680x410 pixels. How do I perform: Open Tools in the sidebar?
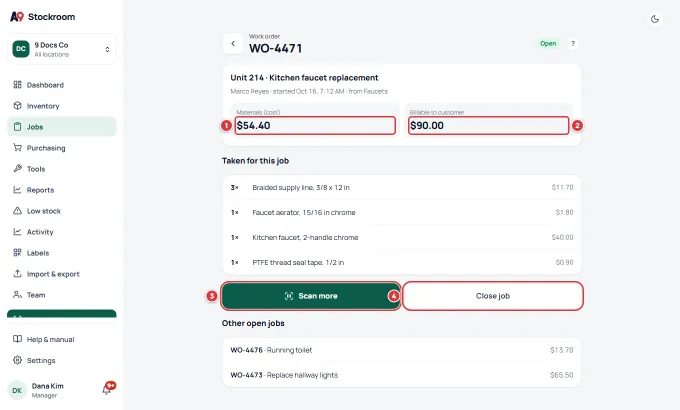[62, 169]
